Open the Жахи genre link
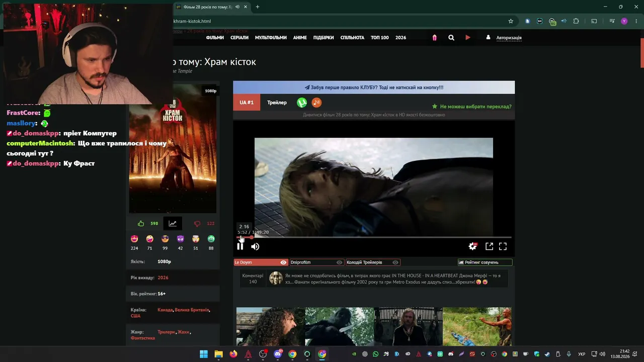The image size is (644, 362). coord(184,332)
